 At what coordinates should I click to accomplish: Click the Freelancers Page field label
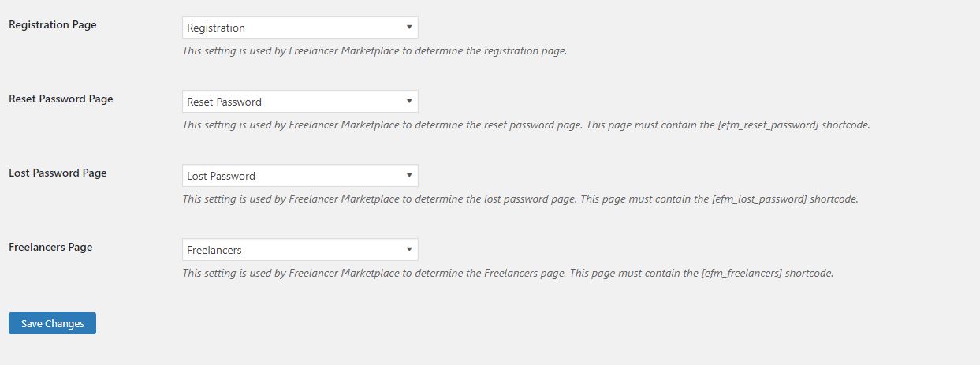click(50, 247)
